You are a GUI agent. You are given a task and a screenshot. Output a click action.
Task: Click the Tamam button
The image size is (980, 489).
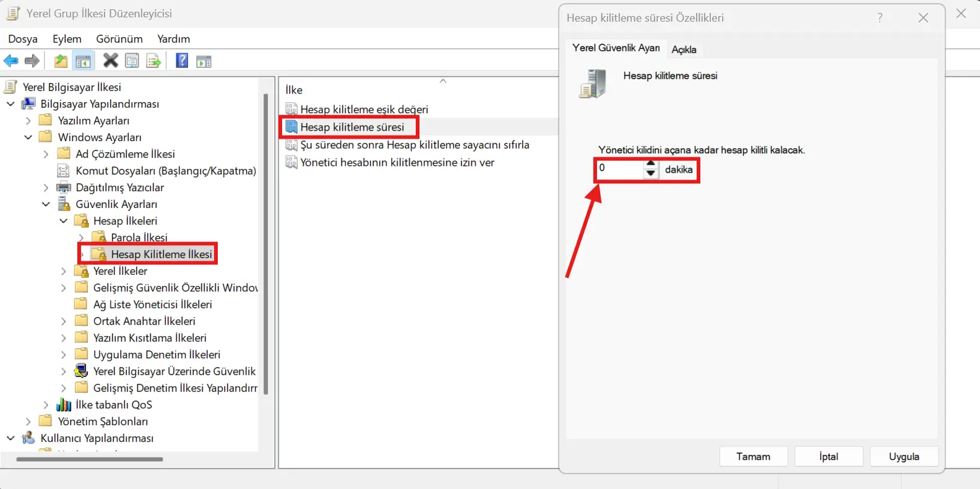click(x=753, y=456)
